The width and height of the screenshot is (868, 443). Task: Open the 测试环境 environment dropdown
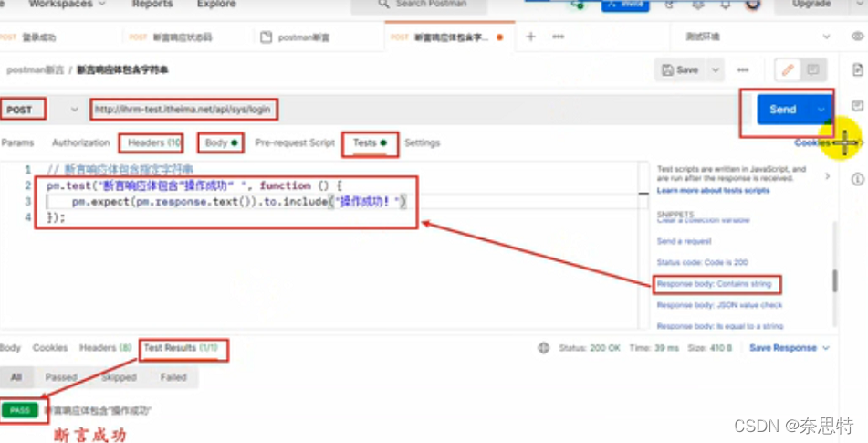(x=758, y=37)
